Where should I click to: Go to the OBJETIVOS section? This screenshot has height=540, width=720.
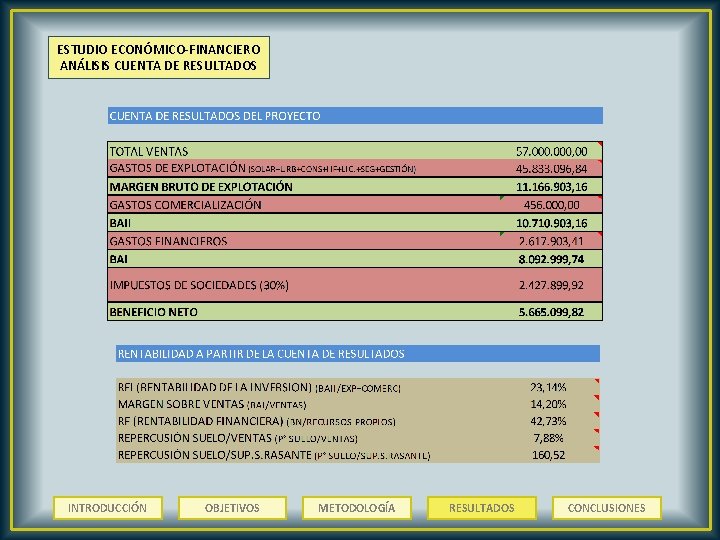(x=232, y=508)
